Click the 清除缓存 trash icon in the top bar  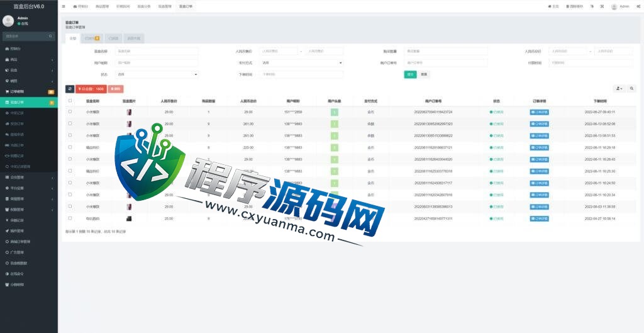[574, 6]
